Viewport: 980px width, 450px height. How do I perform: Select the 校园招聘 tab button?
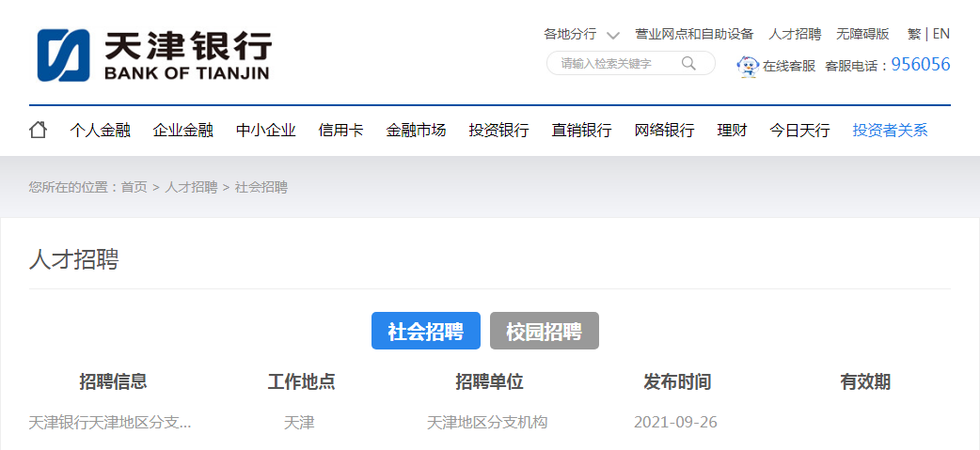click(x=545, y=331)
